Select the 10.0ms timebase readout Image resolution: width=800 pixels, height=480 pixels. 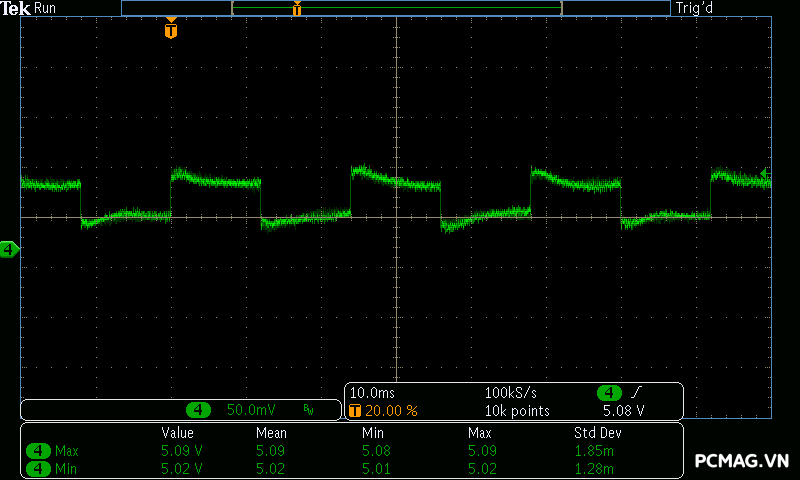coord(373,393)
